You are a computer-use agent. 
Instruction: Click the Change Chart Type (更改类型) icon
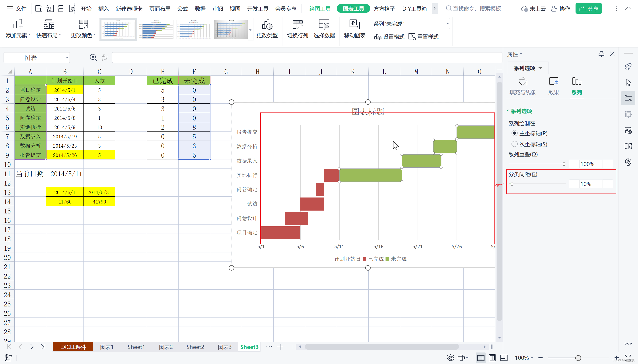267,25
